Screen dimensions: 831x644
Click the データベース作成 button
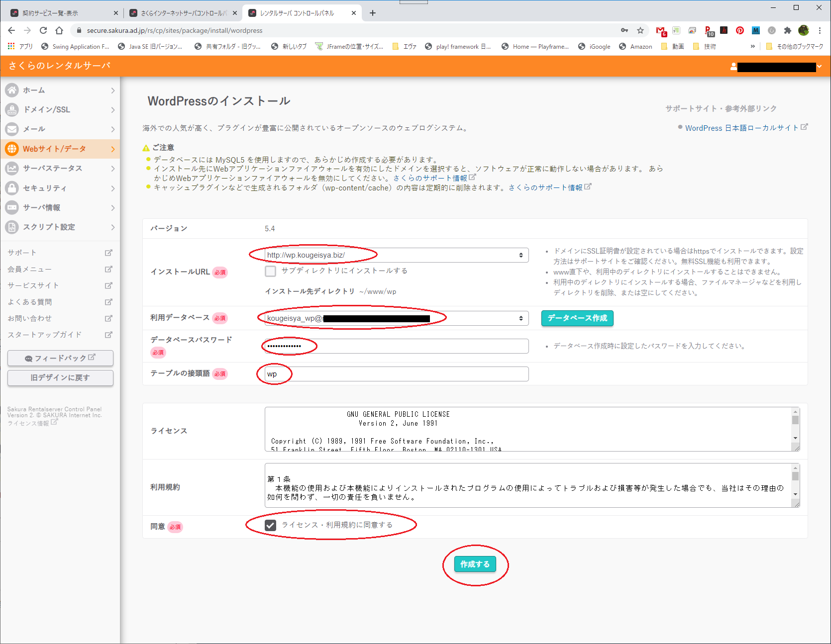[x=577, y=318]
